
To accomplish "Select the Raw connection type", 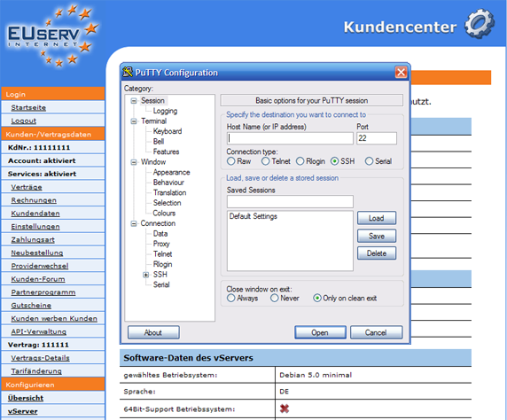I will (x=230, y=161).
